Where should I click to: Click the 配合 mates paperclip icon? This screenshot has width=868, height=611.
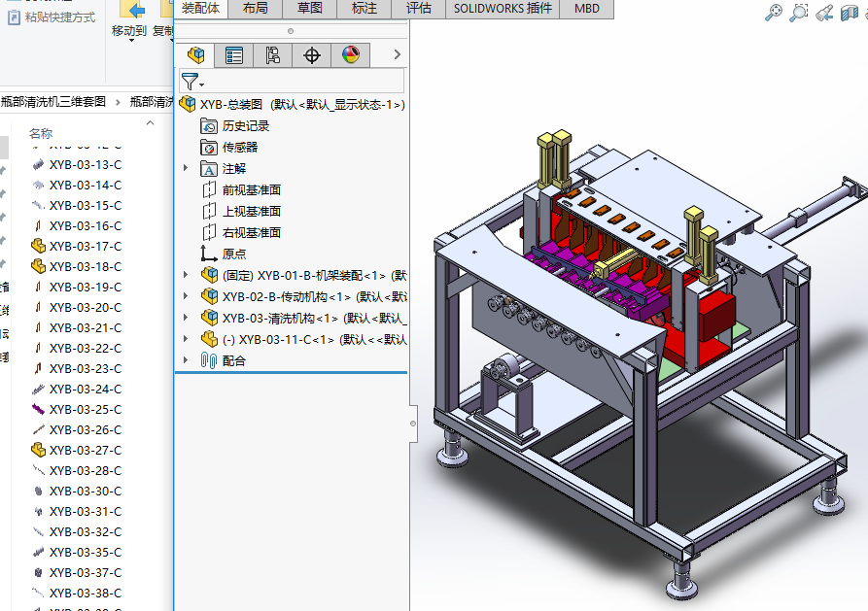pos(208,360)
